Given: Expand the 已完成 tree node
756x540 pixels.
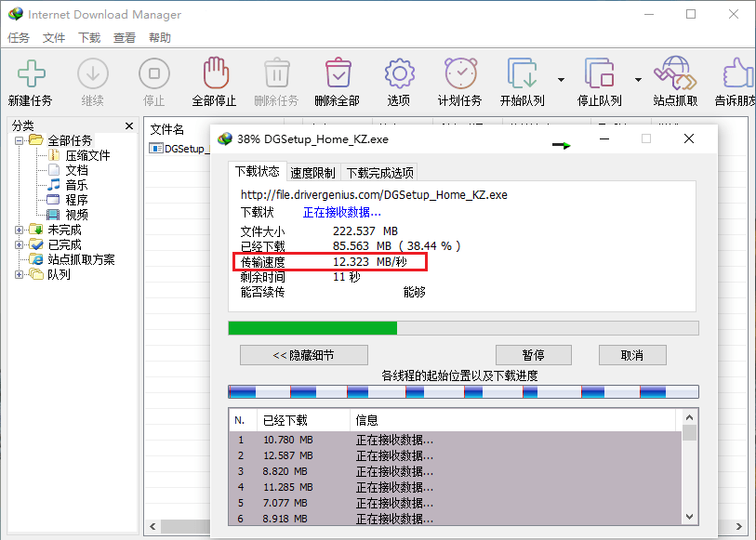Looking at the screenshot, I should 19,244.
